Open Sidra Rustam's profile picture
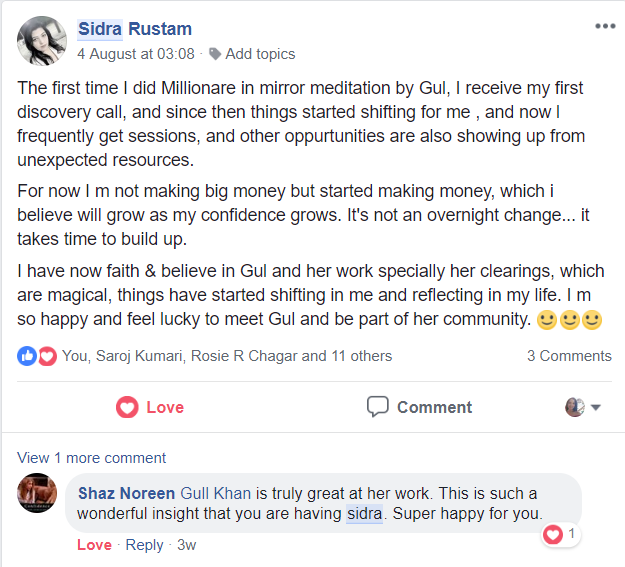This screenshot has height=567, width=625. pyautogui.click(x=42, y=40)
